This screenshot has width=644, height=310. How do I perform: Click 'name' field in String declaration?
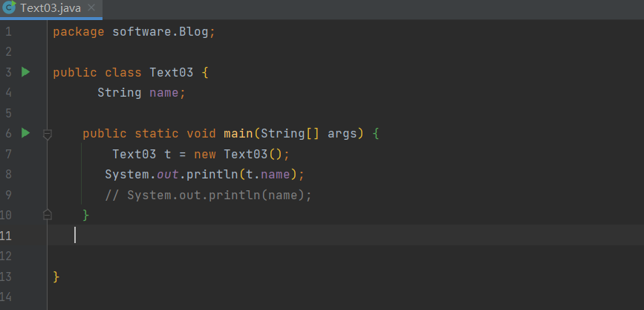[x=164, y=93]
